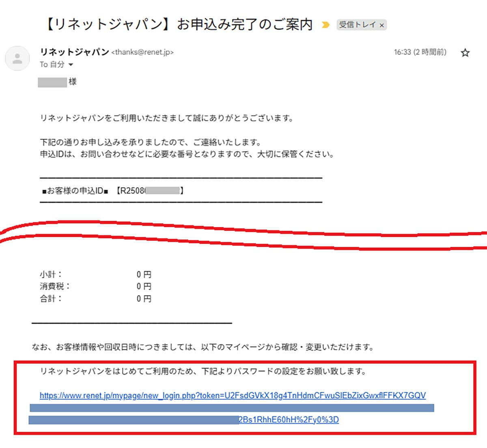Click the line starting 申込IDは、お問い合わせ
The height and width of the screenshot is (448, 487).
point(187,154)
